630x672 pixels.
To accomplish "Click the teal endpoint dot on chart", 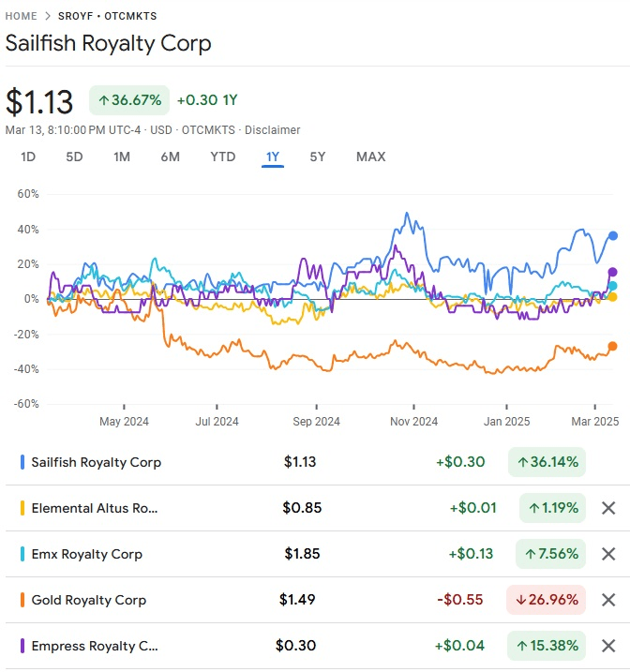I will pyautogui.click(x=612, y=286).
